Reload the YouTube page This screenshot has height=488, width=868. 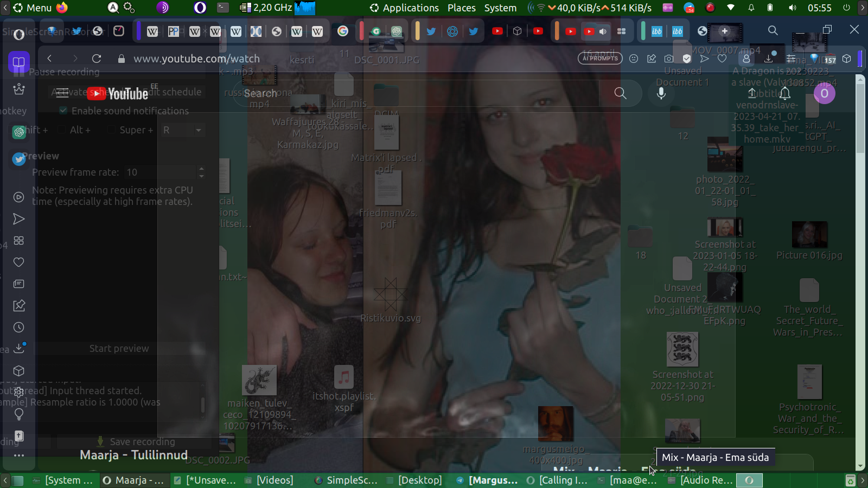click(97, 59)
